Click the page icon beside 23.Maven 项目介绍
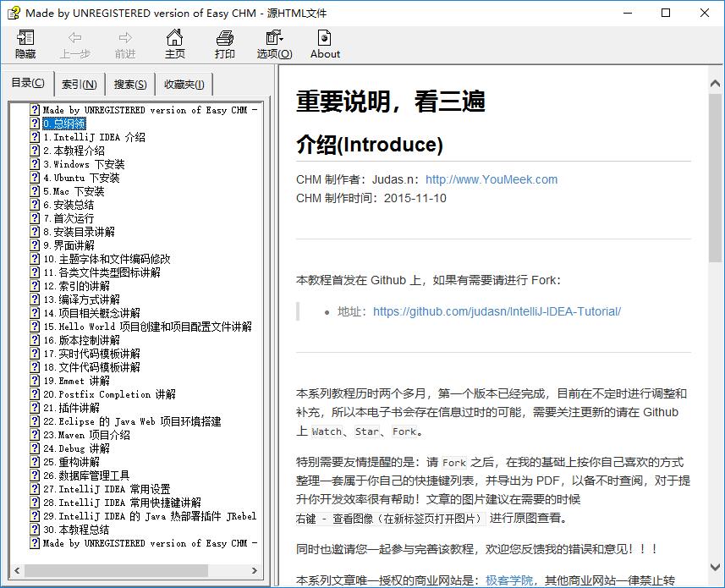 point(35,434)
